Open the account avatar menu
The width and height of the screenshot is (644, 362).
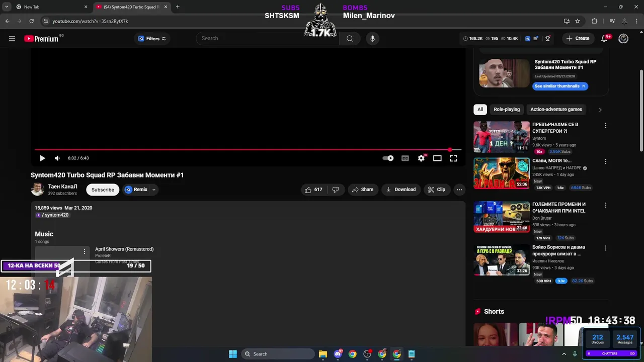623,39
